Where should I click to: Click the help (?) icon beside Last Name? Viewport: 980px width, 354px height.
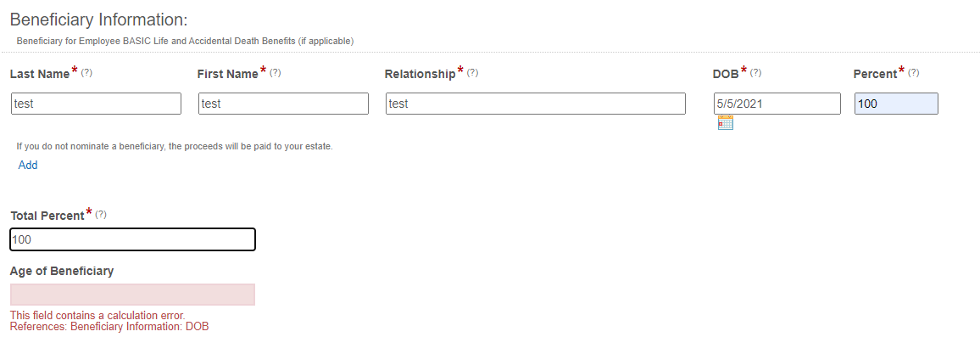pyautogui.click(x=86, y=72)
